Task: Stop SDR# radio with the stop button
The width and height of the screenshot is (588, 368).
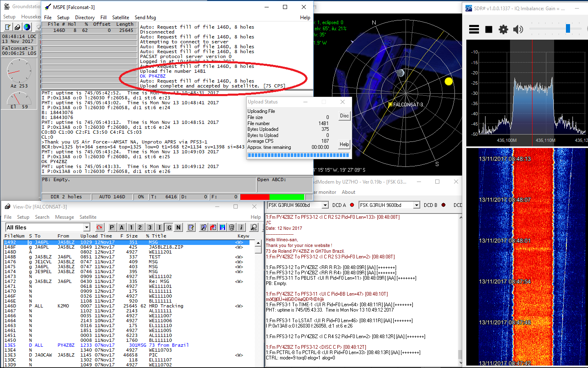Action: click(x=489, y=29)
